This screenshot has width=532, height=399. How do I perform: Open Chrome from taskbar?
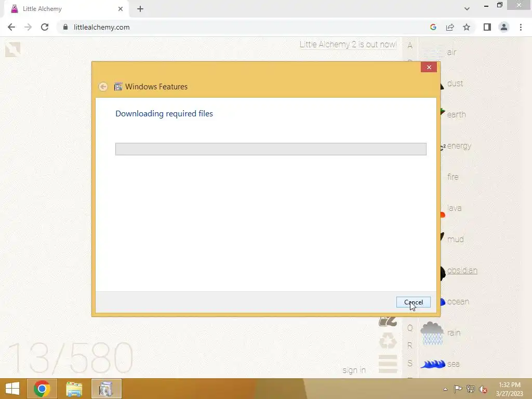(x=42, y=389)
